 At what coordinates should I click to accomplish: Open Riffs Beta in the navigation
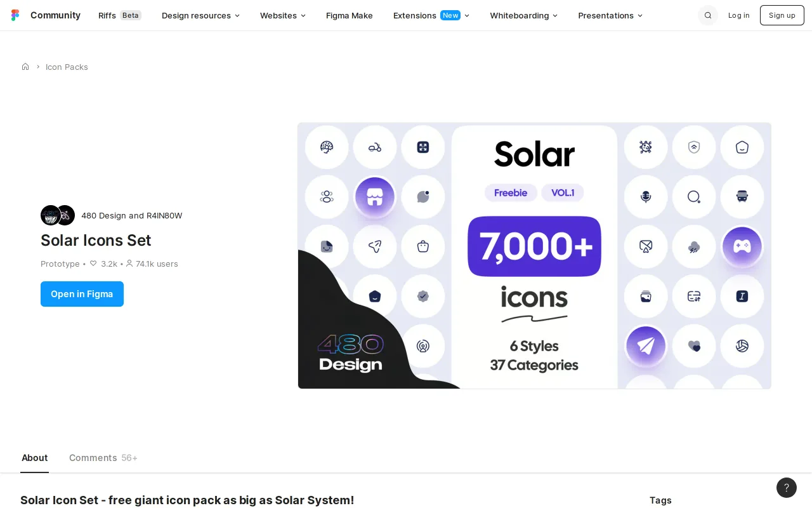pyautogui.click(x=119, y=15)
